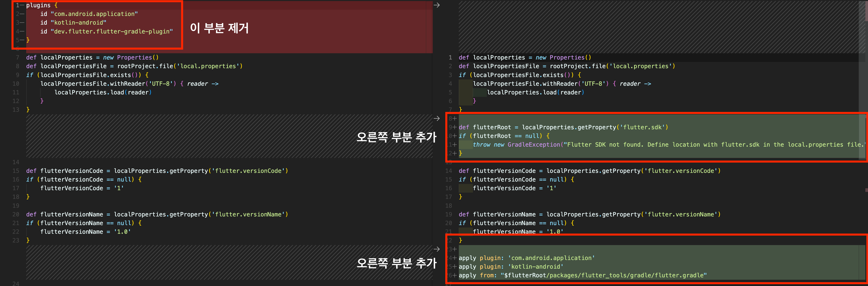The width and height of the screenshot is (868, 286).
Task: Click the revert arrow beside the plugins block
Action: [x=436, y=5]
